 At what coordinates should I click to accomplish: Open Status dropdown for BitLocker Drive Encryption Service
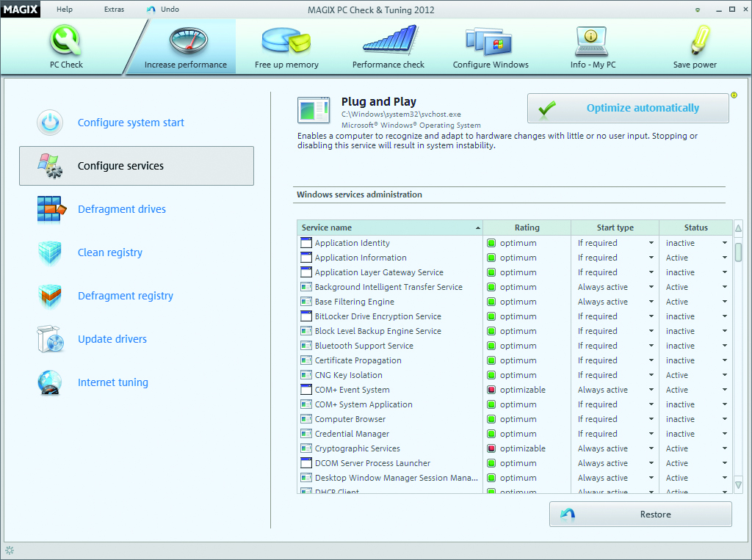(725, 316)
